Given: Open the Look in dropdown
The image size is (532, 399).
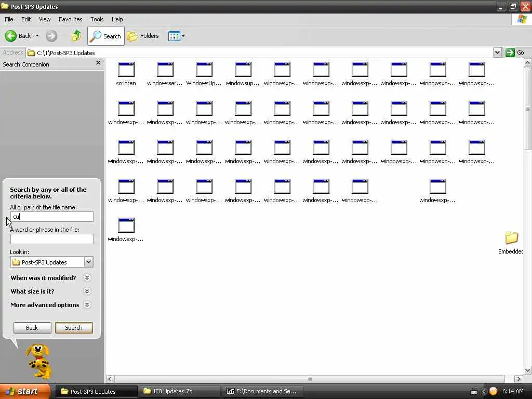Looking at the screenshot, I should click(88, 262).
